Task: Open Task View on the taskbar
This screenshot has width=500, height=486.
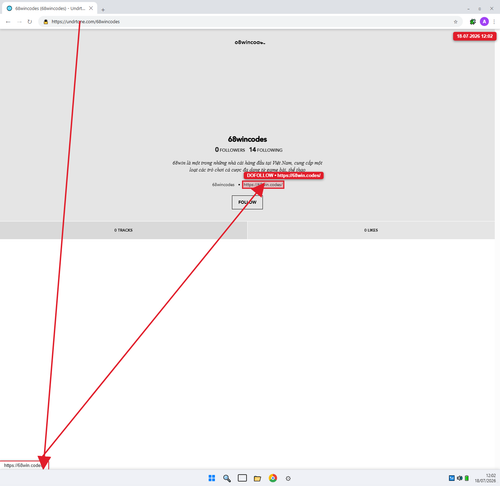Action: click(242, 478)
